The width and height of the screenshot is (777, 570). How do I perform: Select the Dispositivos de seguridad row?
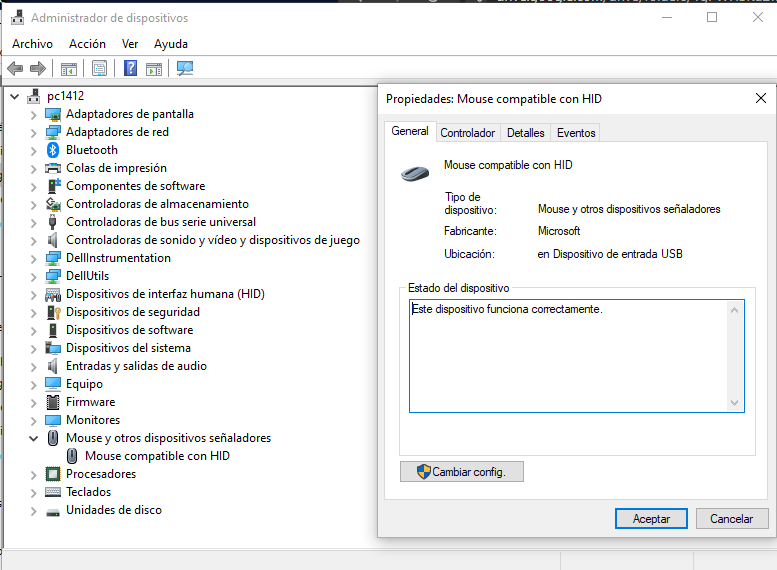[133, 312]
